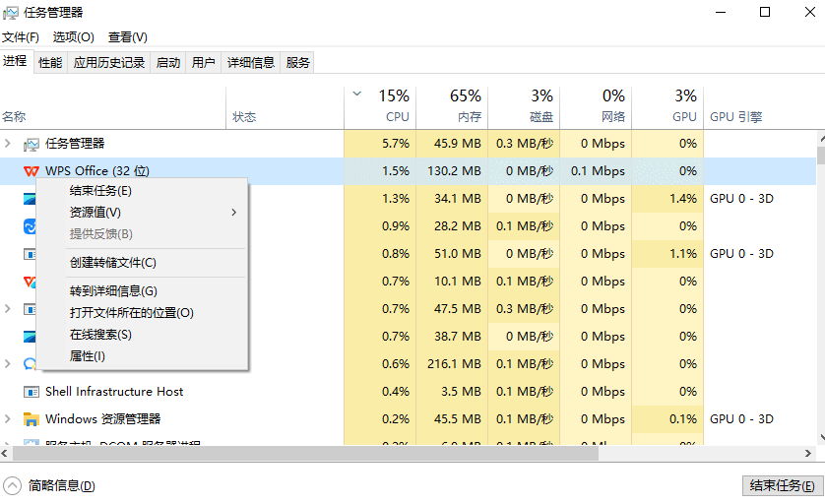825x504 pixels.
Task: Click the Shell Infrastructure Host icon
Action: pos(31,392)
